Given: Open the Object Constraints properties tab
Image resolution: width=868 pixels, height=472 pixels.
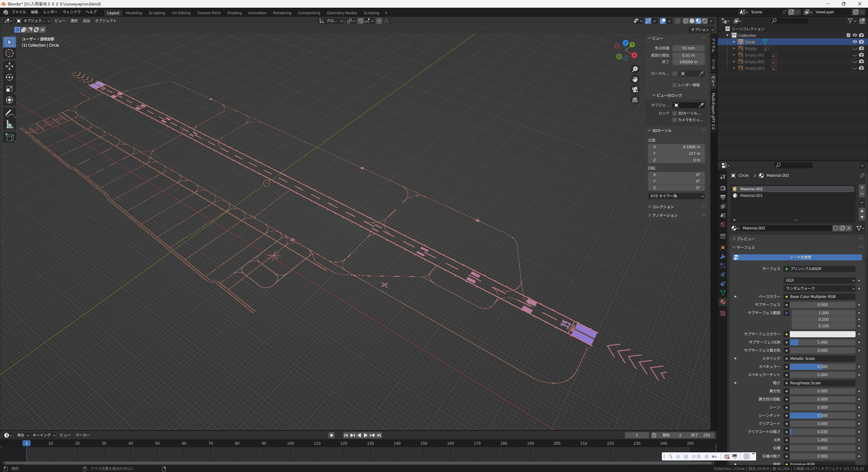Looking at the screenshot, I should point(723,284).
